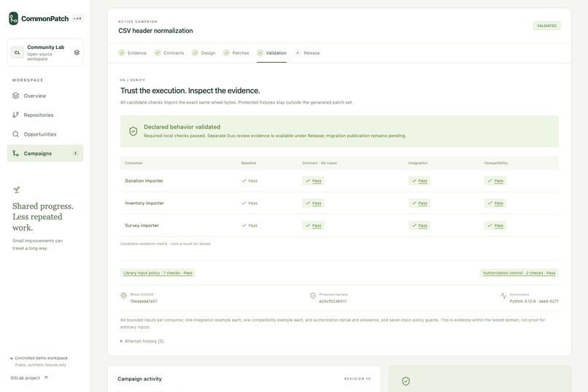Open Campaigns in the sidebar

coord(45,153)
